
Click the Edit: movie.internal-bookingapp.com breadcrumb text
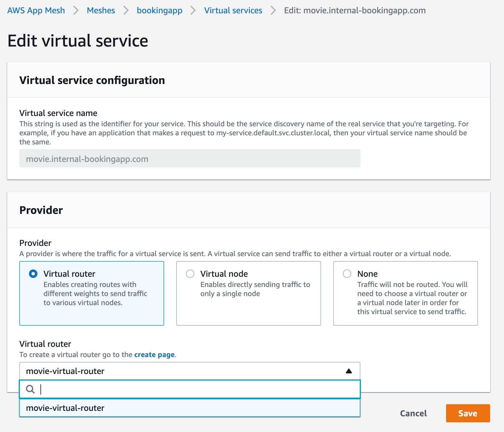[355, 11]
